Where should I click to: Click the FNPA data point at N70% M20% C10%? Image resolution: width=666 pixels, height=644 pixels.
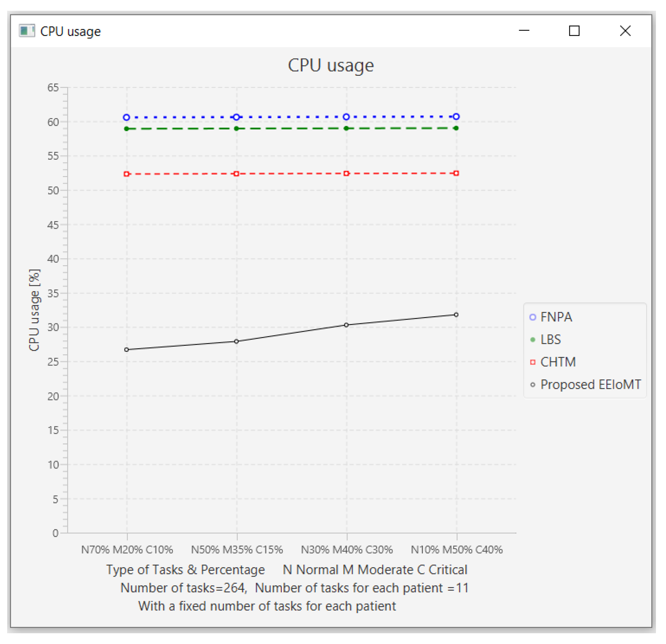pyautogui.click(x=126, y=117)
